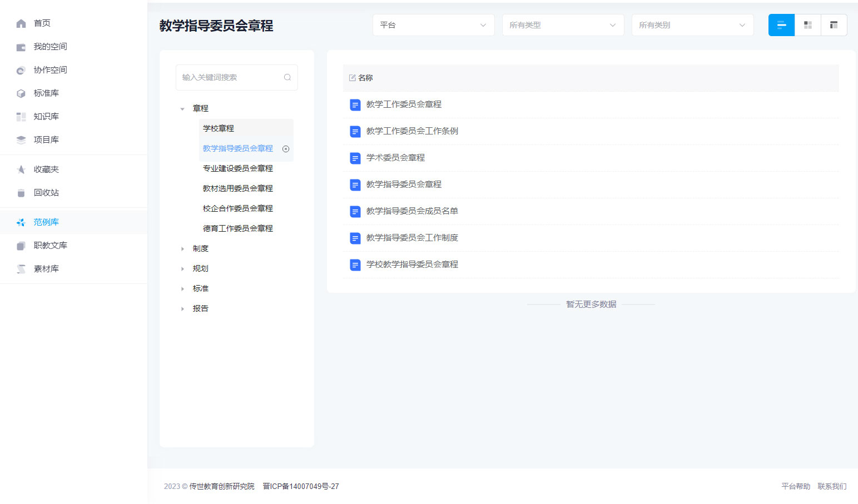Viewport: 858px width, 504px height.
Task: Select 教材选用委员会章程 in the tree
Action: tap(238, 188)
